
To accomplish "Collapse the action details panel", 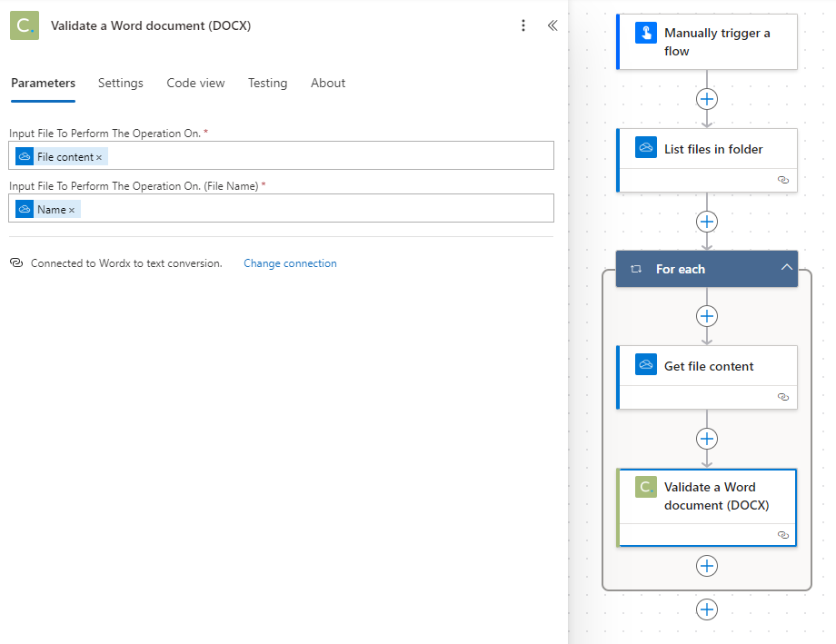I will [552, 25].
